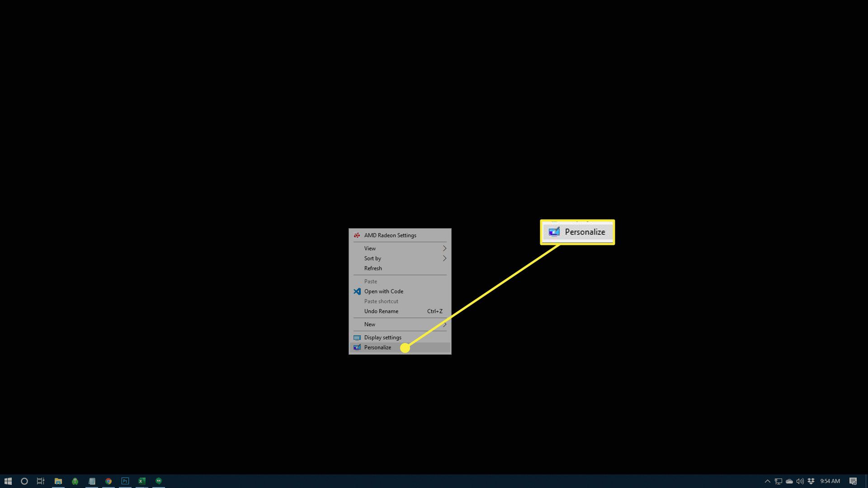Select Refresh on the desktop
Screen dimensions: 868x488
point(373,267)
